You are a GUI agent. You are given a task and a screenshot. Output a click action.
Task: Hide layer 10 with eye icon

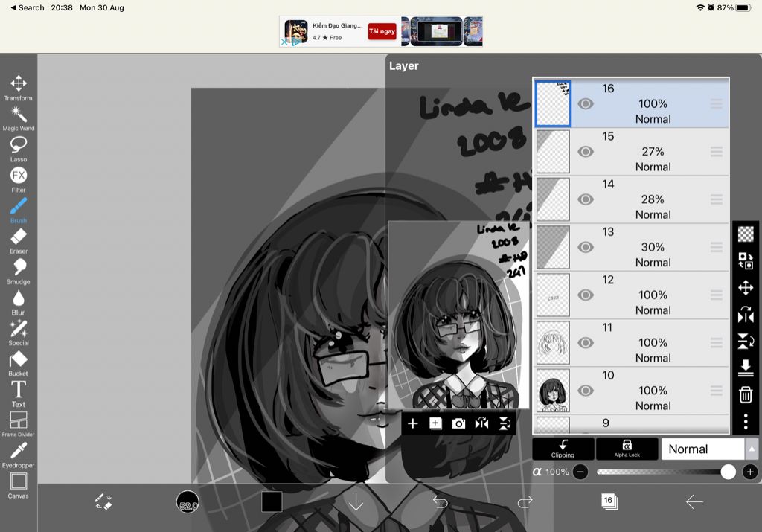586,391
